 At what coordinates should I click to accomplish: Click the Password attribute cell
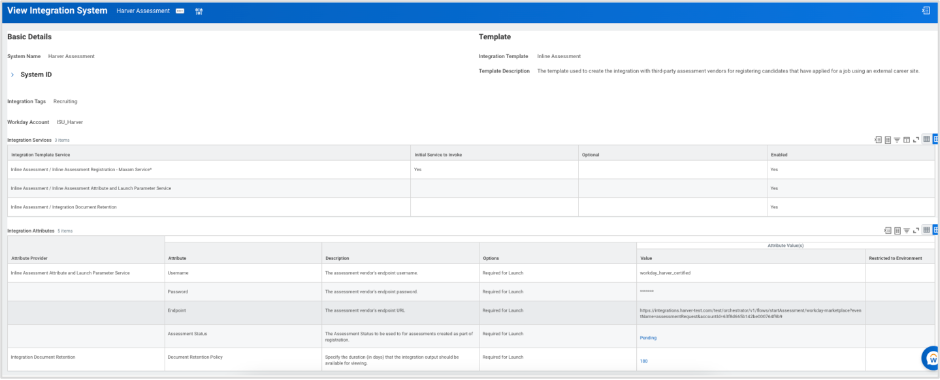pyautogui.click(x=243, y=291)
